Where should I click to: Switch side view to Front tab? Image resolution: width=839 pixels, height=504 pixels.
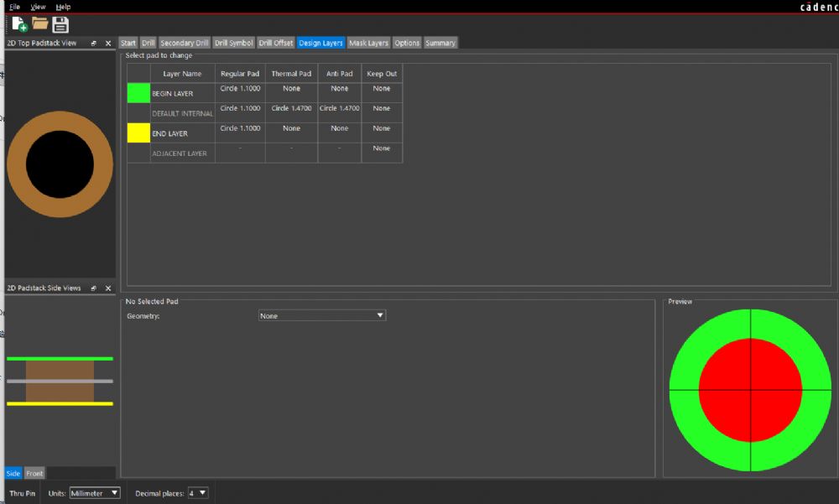click(34, 474)
